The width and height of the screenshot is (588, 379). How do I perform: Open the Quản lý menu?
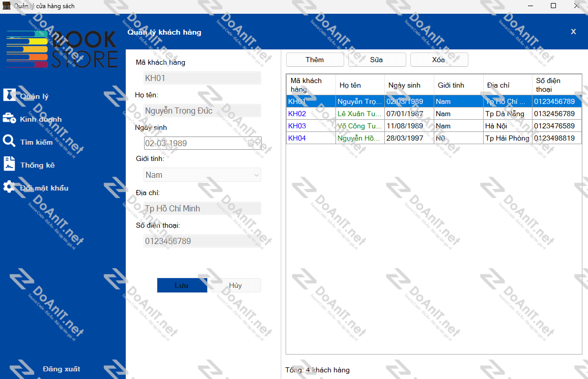(34, 96)
